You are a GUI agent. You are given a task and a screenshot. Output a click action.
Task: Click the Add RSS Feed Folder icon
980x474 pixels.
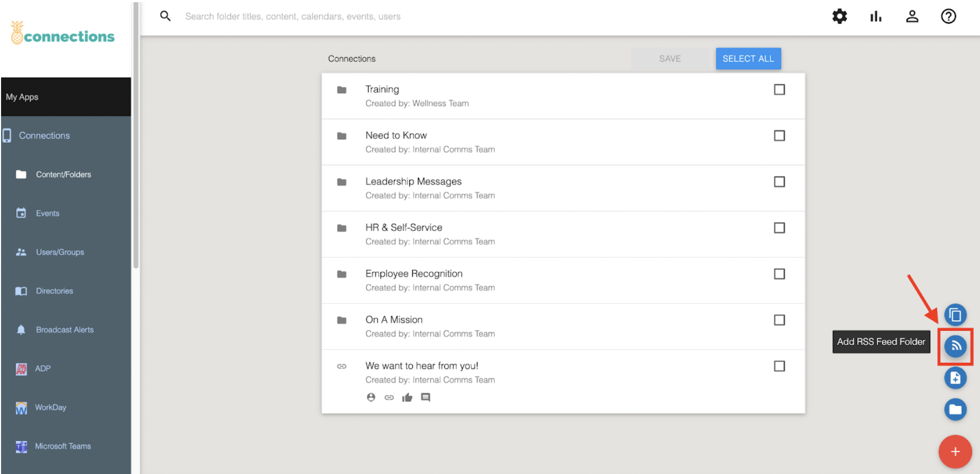pos(955,347)
